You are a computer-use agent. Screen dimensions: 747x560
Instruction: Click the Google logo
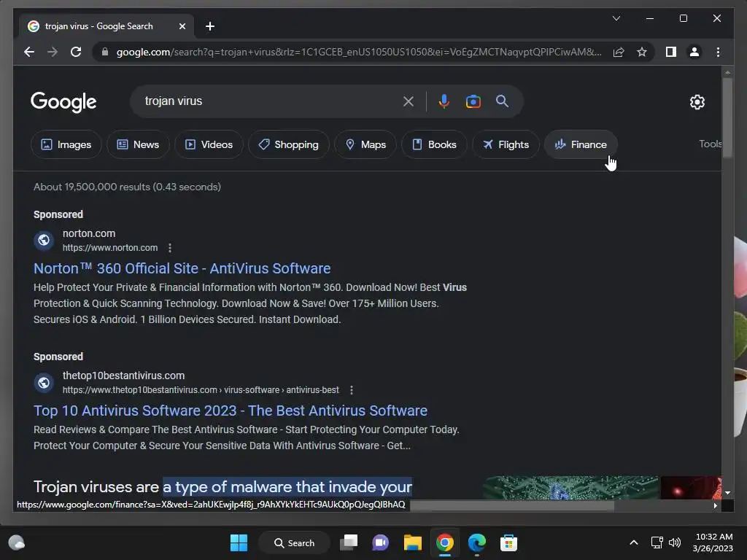click(63, 102)
